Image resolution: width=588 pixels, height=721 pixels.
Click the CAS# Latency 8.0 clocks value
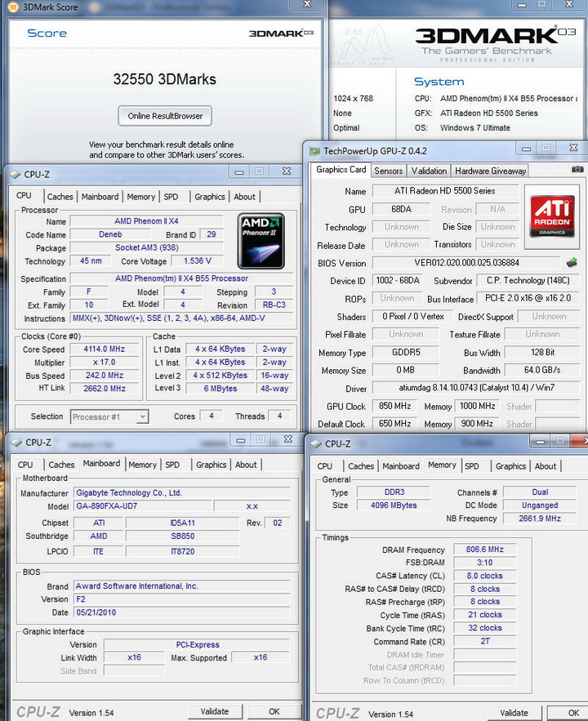[484, 576]
